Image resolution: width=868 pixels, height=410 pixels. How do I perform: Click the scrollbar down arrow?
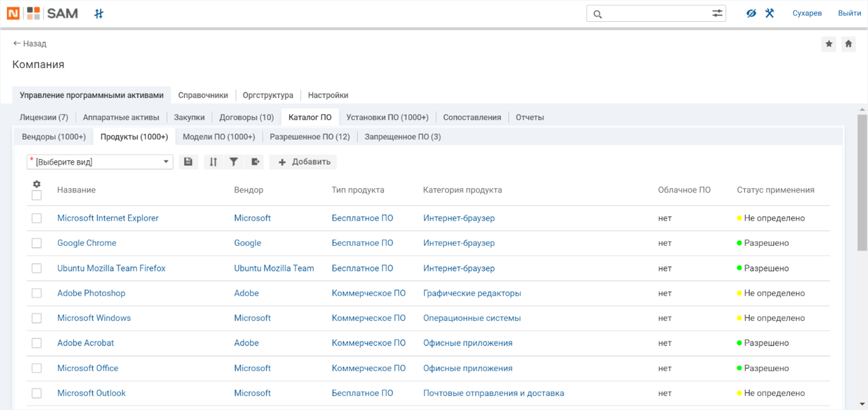(862, 404)
